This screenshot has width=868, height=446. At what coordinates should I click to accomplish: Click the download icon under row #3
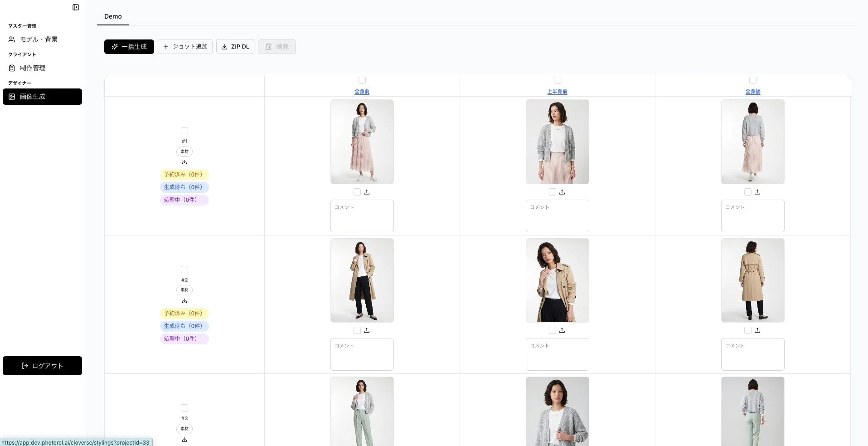click(184, 440)
